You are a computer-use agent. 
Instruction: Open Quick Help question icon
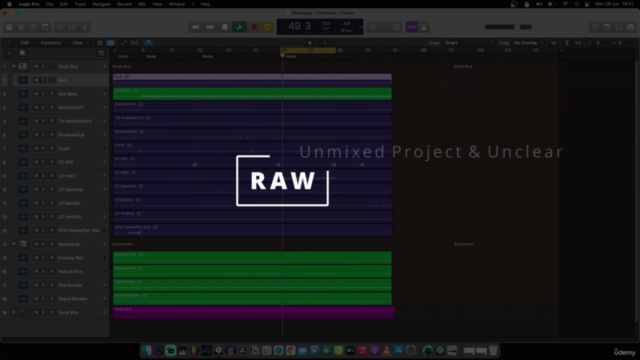click(x=33, y=27)
